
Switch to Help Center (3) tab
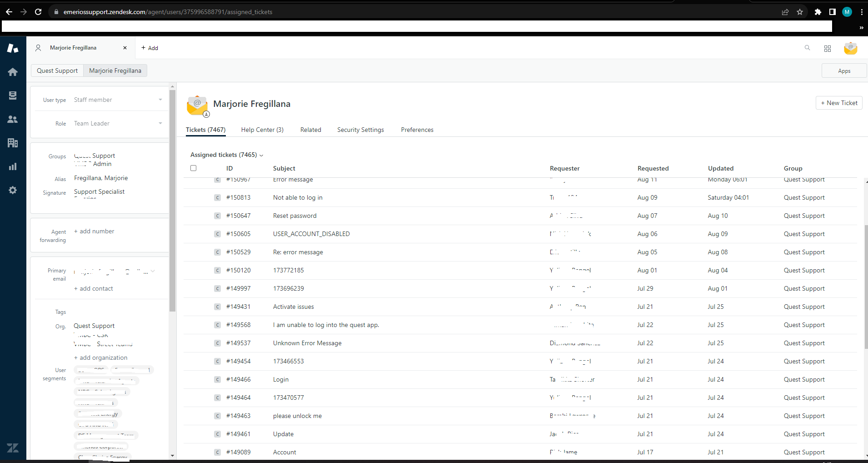click(x=262, y=130)
